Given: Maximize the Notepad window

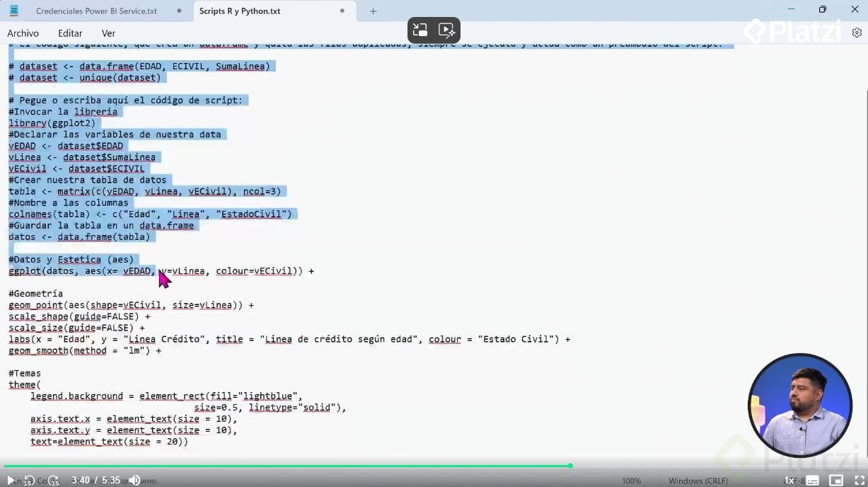Looking at the screenshot, I should [x=822, y=10].
